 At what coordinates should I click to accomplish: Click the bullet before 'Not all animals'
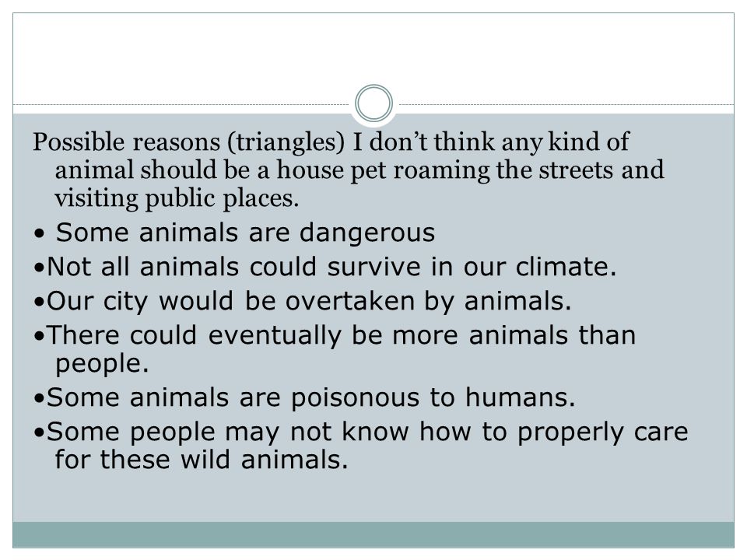point(40,268)
